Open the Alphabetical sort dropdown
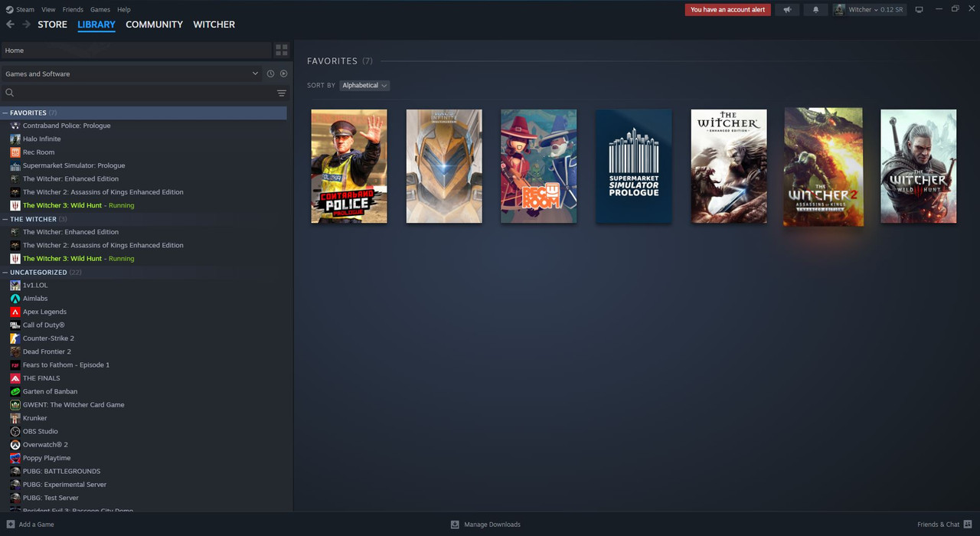This screenshot has height=536, width=980. pos(364,85)
